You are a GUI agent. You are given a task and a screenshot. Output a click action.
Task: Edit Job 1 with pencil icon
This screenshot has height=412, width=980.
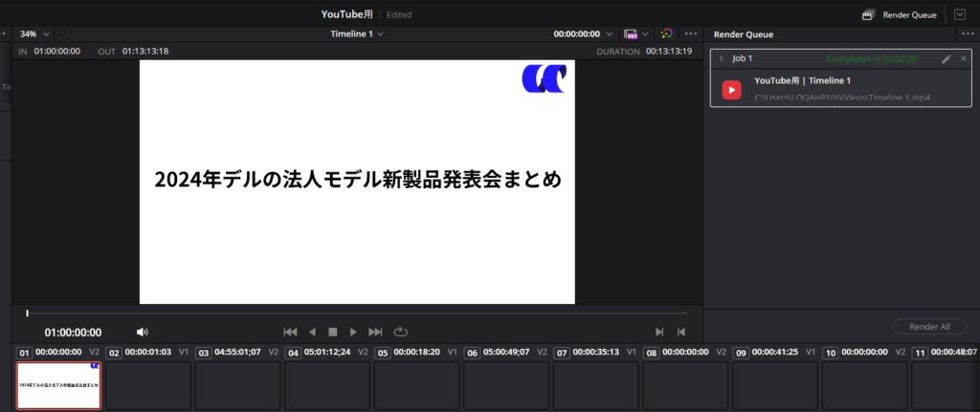[947, 58]
